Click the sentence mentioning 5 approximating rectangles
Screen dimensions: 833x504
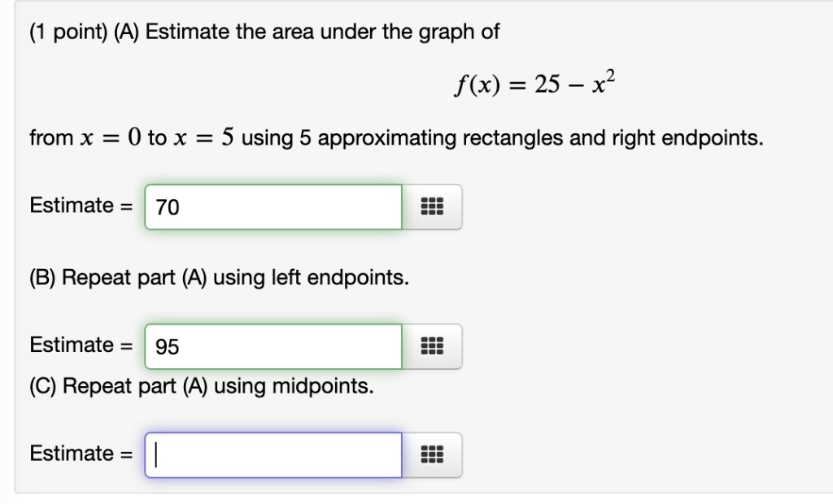[x=395, y=137]
